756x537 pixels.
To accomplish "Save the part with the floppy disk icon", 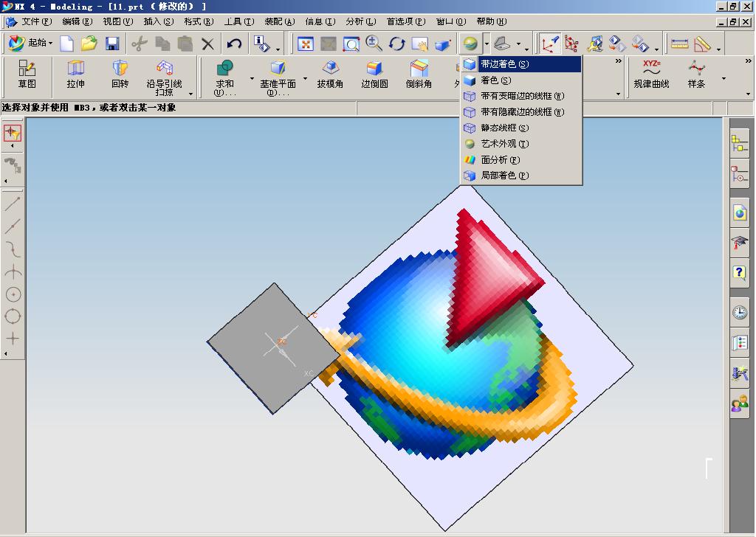I will (x=112, y=44).
